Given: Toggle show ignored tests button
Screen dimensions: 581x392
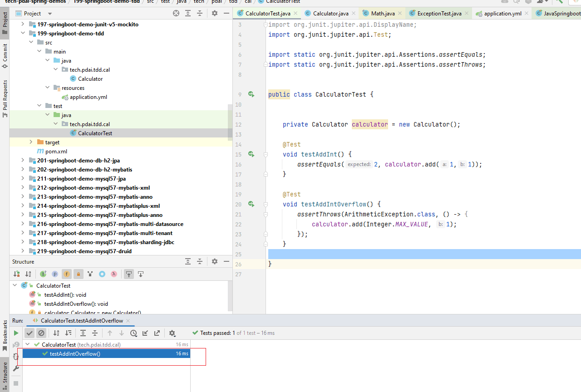Looking at the screenshot, I should (41, 333).
